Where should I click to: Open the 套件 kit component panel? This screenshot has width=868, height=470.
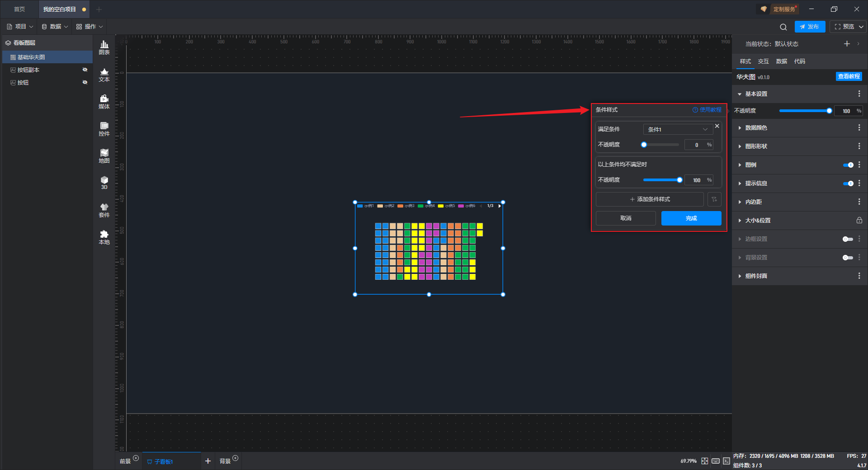pos(104,210)
